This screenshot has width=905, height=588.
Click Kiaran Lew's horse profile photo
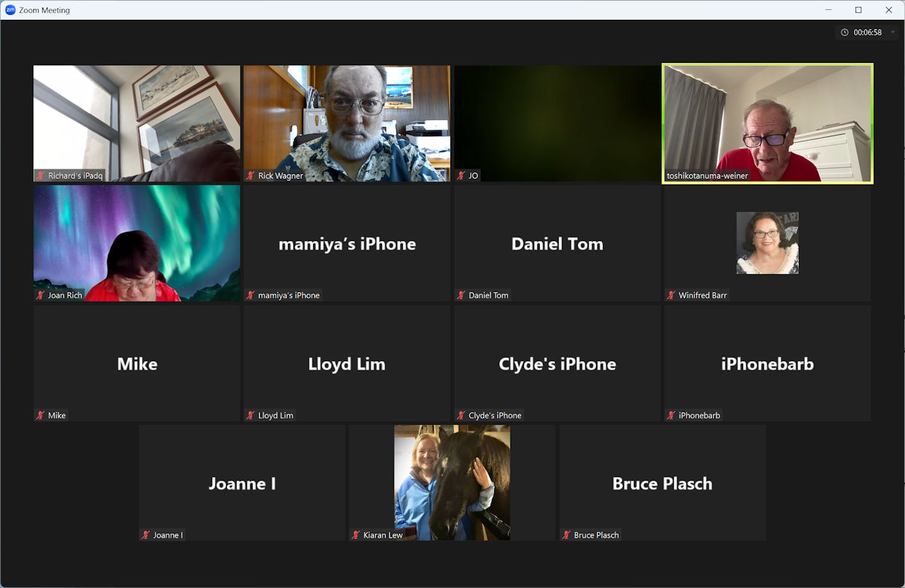tap(452, 483)
